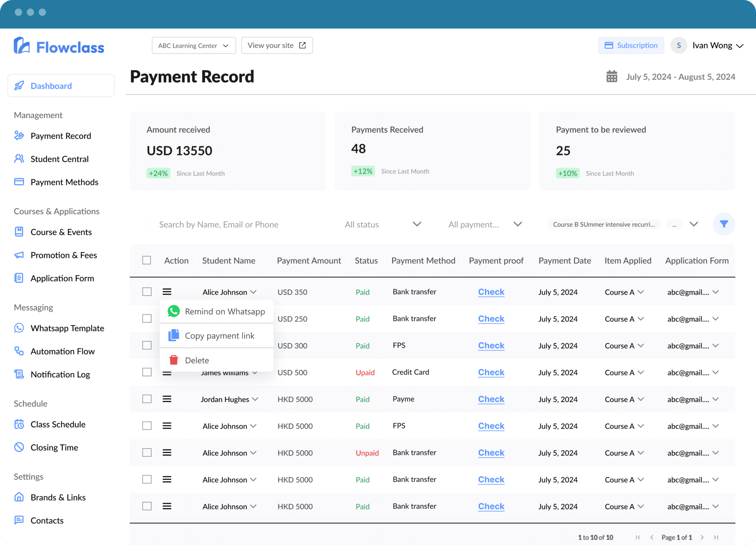Go to previous page arrow

(x=652, y=537)
